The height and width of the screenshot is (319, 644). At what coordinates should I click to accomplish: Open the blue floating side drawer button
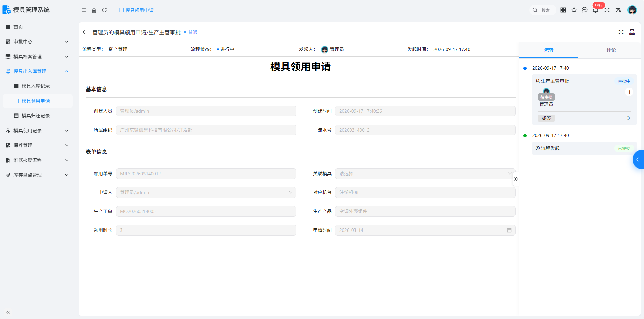638,159
